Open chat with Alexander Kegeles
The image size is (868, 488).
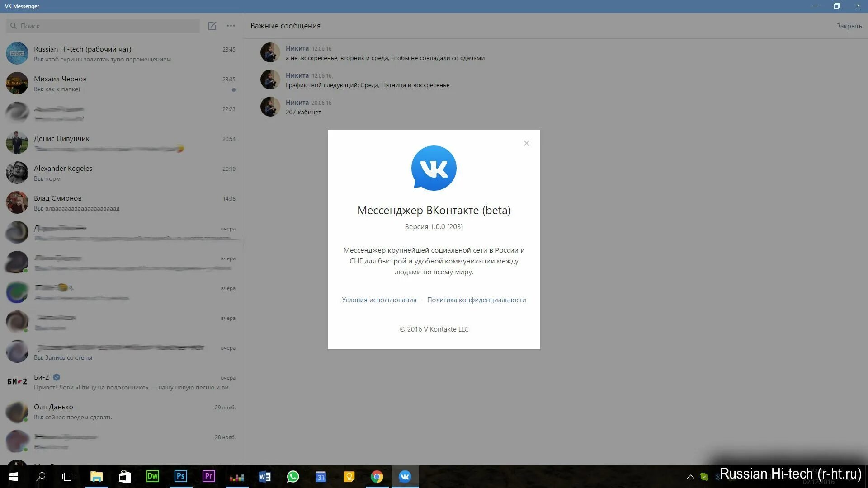coord(121,173)
